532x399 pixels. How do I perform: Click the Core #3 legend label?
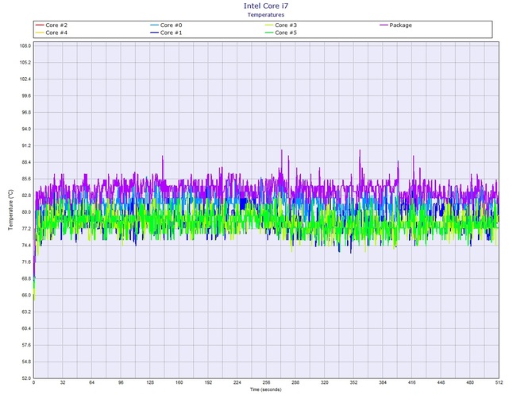coord(286,25)
